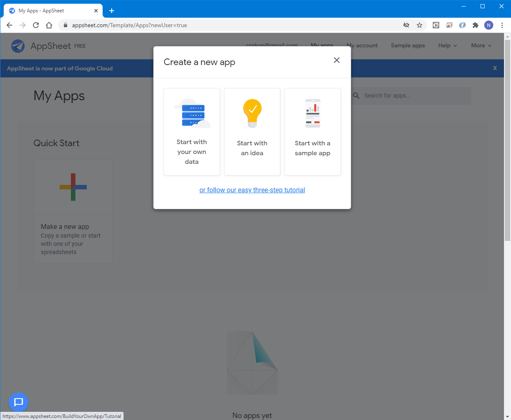Screen dimensions: 511x420
Task: Choose Start with your own data
Action: [192, 132]
